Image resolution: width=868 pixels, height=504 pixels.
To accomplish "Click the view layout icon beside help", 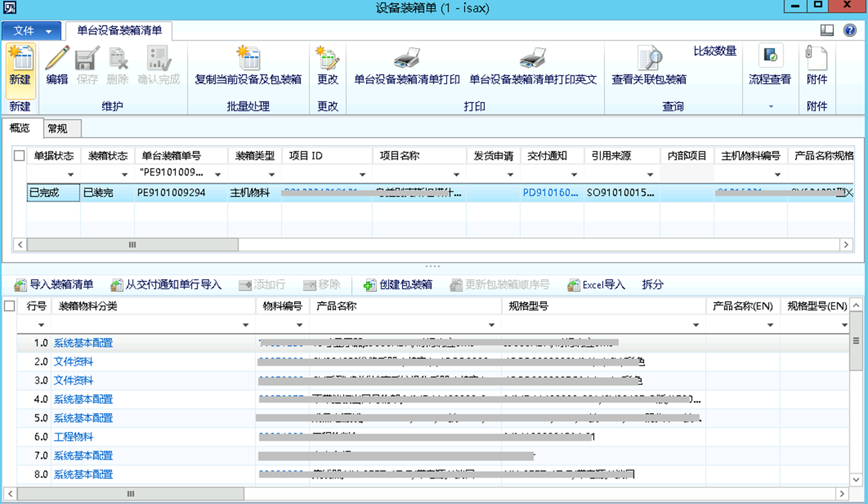I will pos(827,30).
